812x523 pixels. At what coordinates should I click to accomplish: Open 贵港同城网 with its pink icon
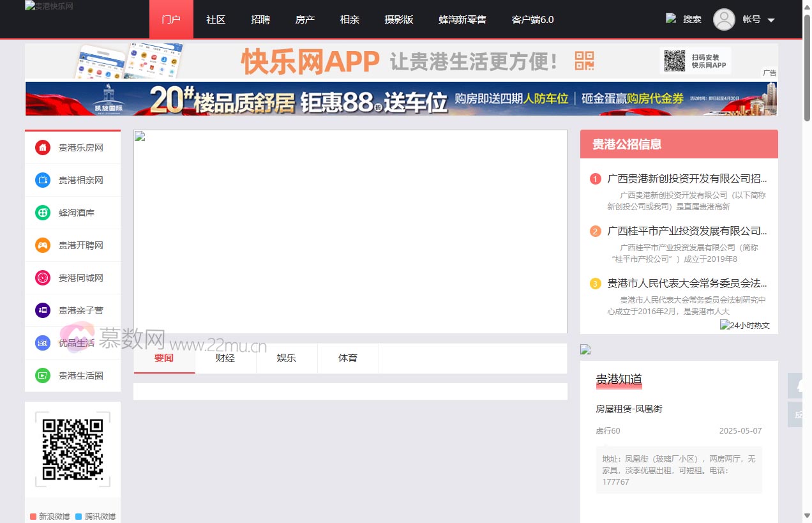[42, 278]
